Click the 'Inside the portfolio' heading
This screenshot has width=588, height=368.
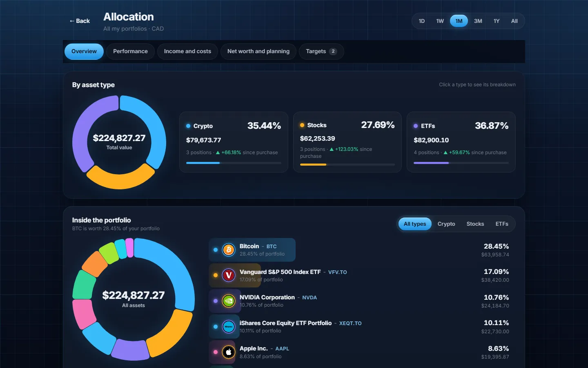102,220
